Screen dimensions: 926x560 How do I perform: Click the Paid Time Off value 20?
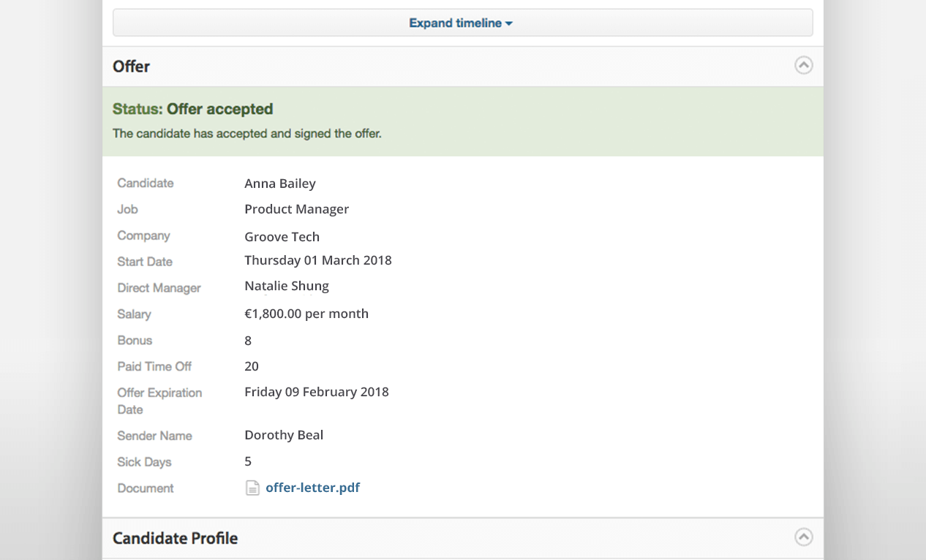252,366
